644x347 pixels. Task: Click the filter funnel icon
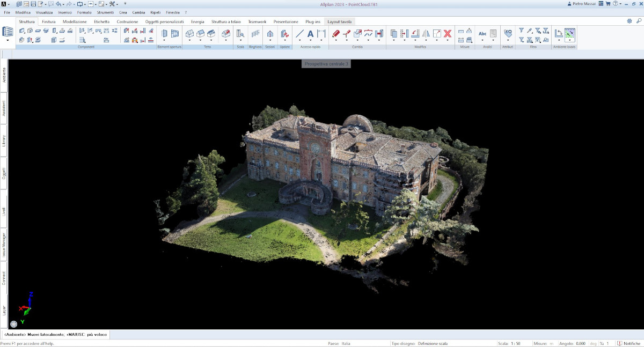[x=521, y=31]
